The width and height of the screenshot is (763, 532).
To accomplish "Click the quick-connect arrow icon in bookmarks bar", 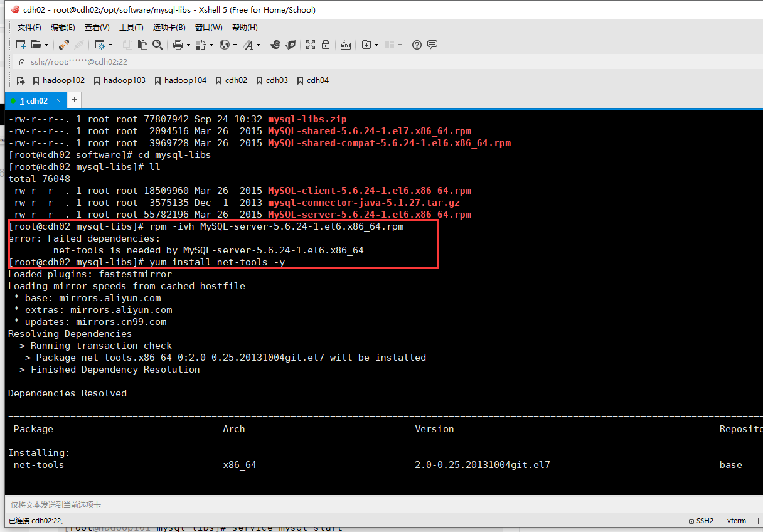I will pyautogui.click(x=21, y=80).
